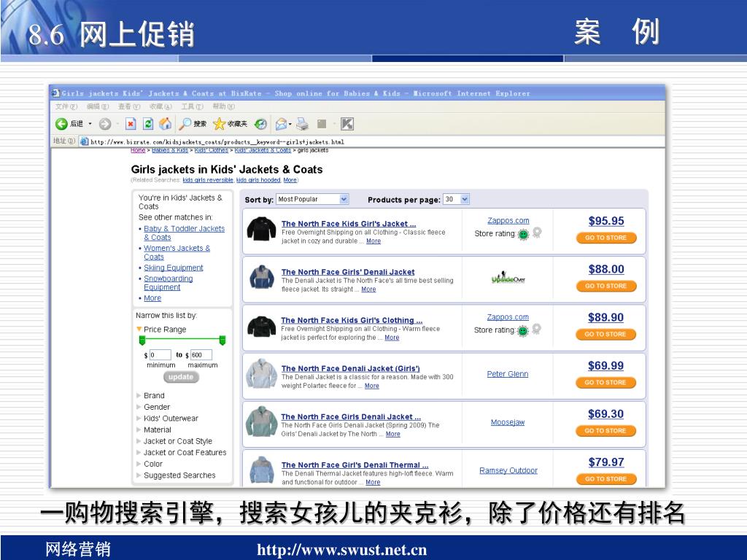Open the History toolbar icon

click(x=260, y=124)
